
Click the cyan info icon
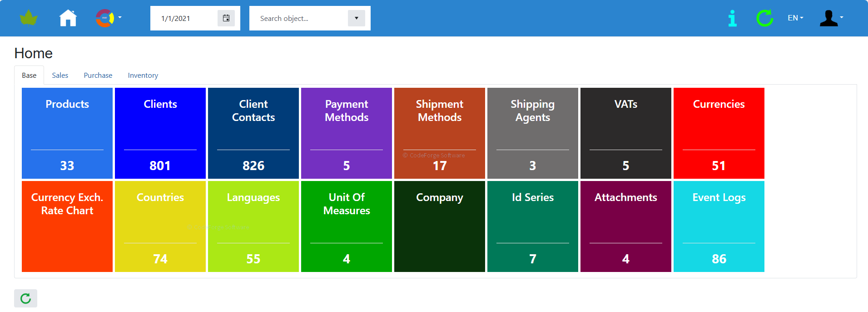[x=732, y=18]
